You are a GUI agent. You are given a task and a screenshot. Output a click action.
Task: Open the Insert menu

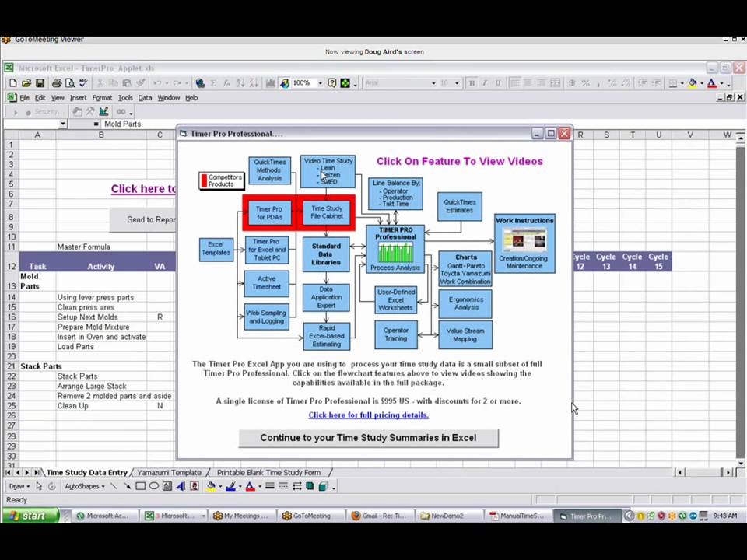click(78, 98)
